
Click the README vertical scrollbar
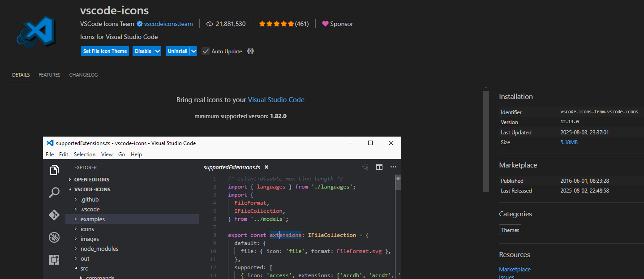[486, 142]
